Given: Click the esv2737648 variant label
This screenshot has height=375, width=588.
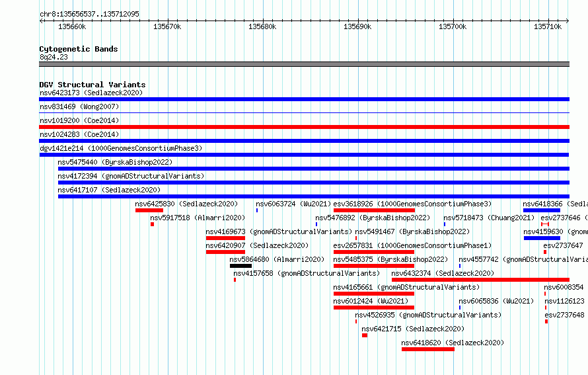Looking at the screenshot, I should pos(564,315).
